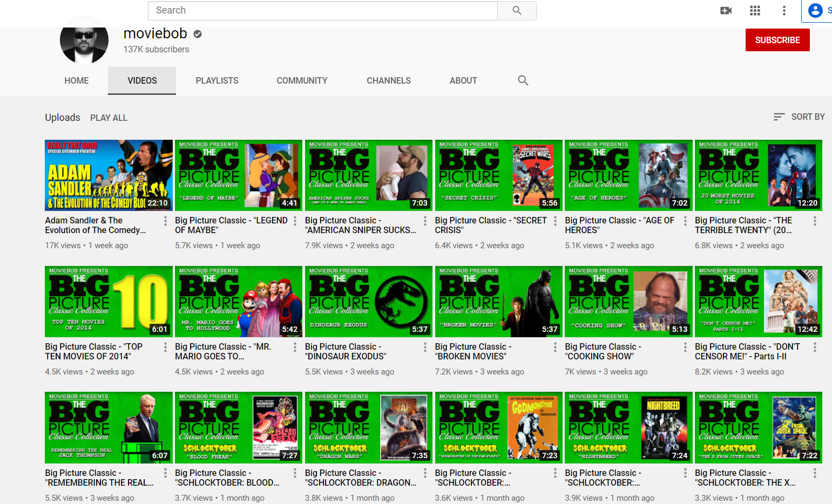Open options menu for COOKING SHOW video
The image size is (832, 504).
click(x=685, y=347)
